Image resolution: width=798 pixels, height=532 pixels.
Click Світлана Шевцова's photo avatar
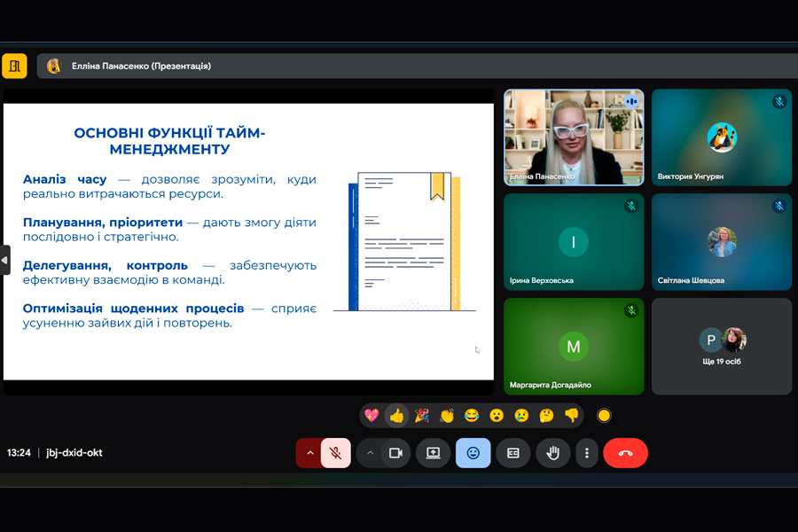pos(722,242)
